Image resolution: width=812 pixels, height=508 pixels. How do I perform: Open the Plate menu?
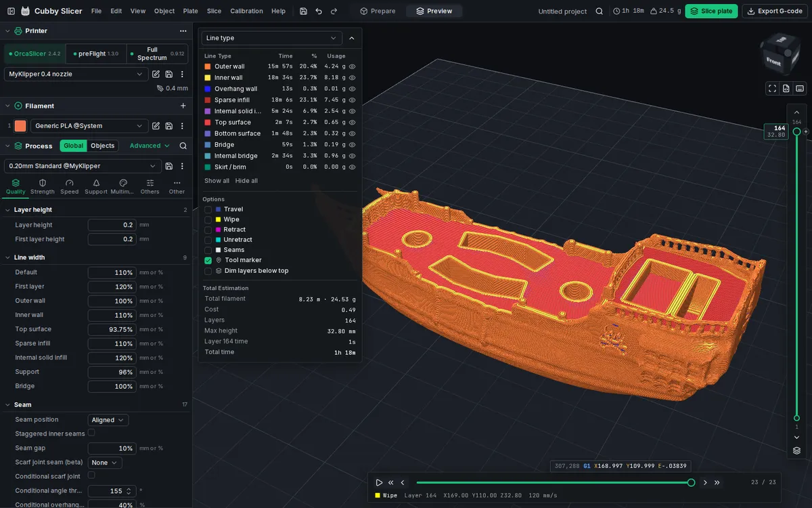point(190,11)
